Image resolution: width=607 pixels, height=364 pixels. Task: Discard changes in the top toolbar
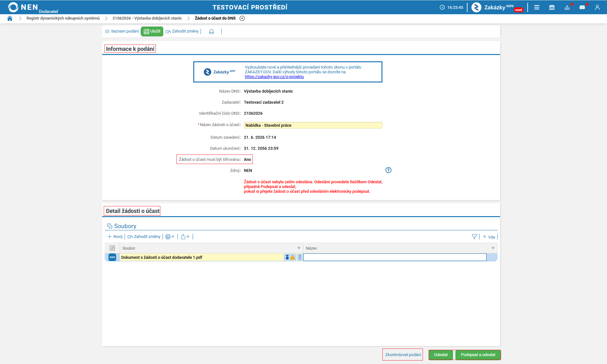tap(182, 31)
